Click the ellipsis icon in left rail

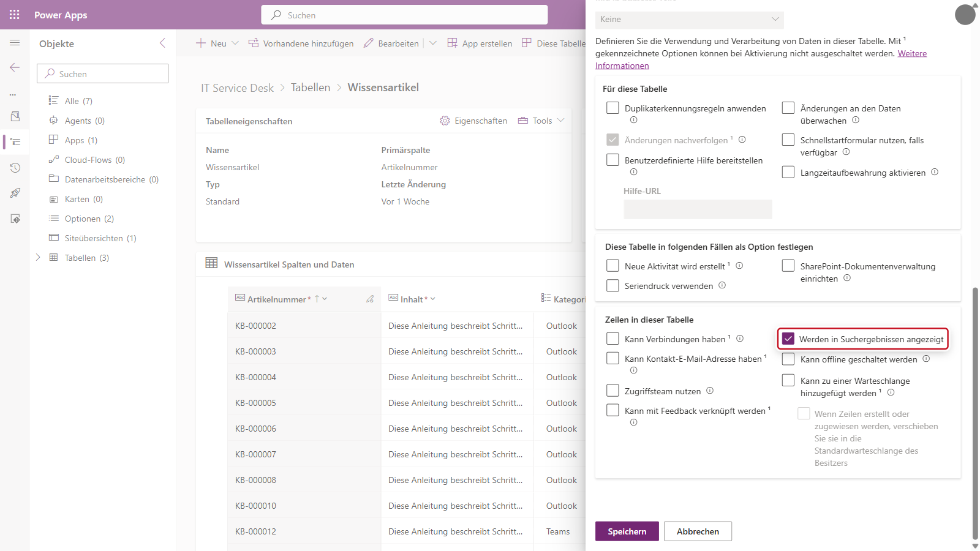(x=13, y=95)
